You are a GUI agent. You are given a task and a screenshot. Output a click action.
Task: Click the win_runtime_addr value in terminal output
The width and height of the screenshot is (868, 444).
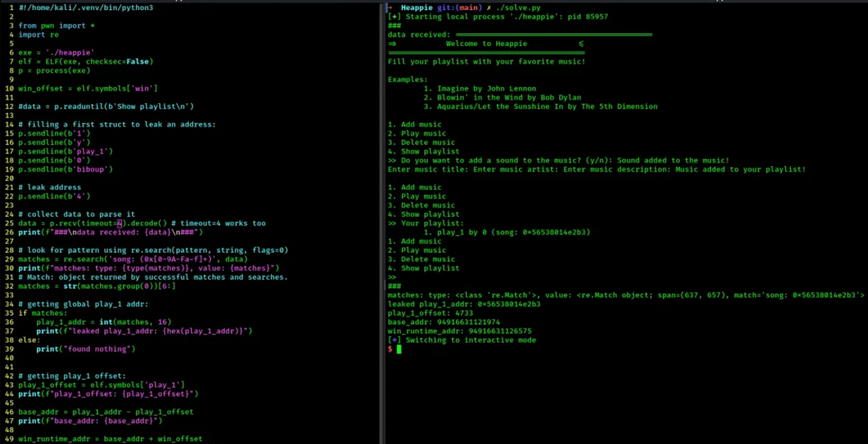point(500,331)
